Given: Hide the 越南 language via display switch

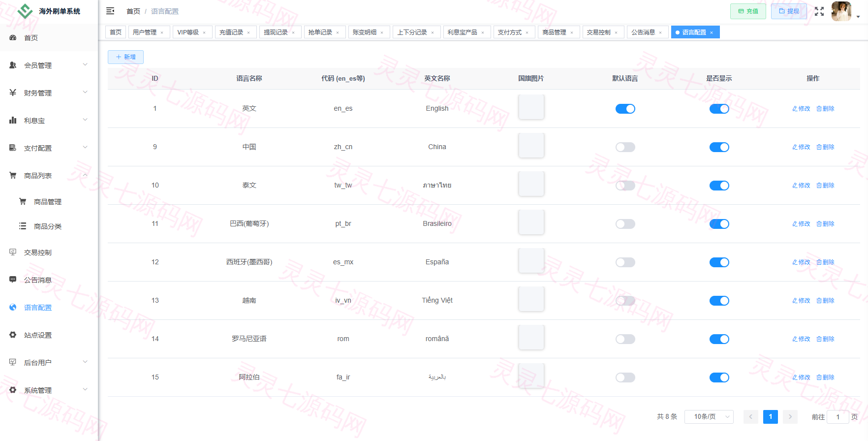Looking at the screenshot, I should tap(719, 301).
